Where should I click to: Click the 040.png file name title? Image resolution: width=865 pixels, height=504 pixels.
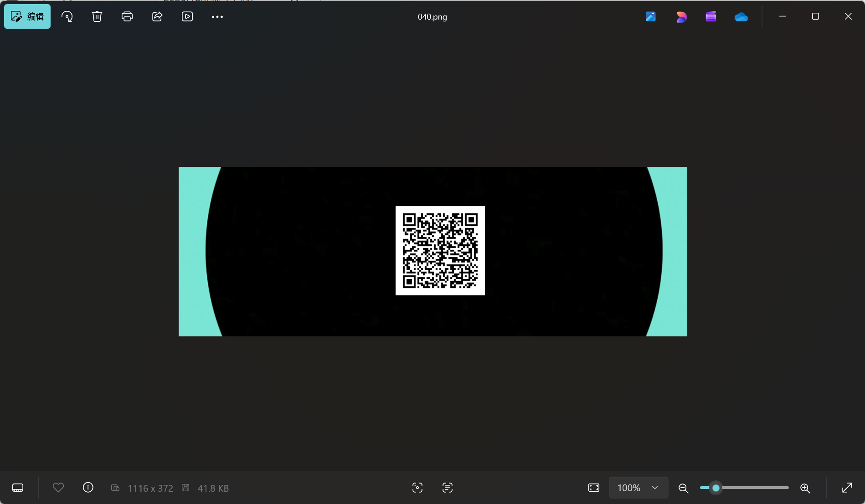[x=432, y=17]
